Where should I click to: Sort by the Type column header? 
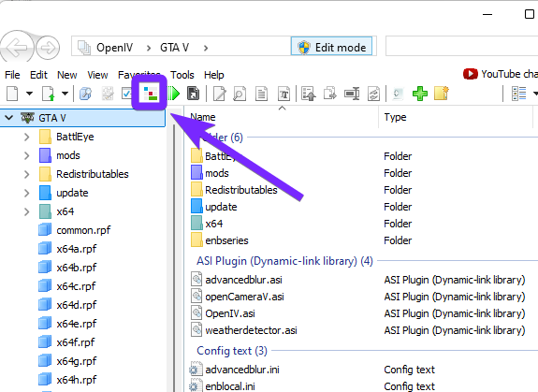[456, 117]
